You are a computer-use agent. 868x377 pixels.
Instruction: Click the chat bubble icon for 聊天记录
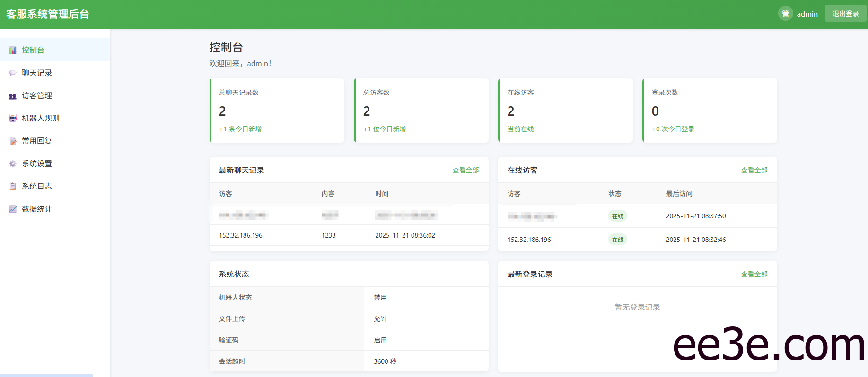(13, 73)
